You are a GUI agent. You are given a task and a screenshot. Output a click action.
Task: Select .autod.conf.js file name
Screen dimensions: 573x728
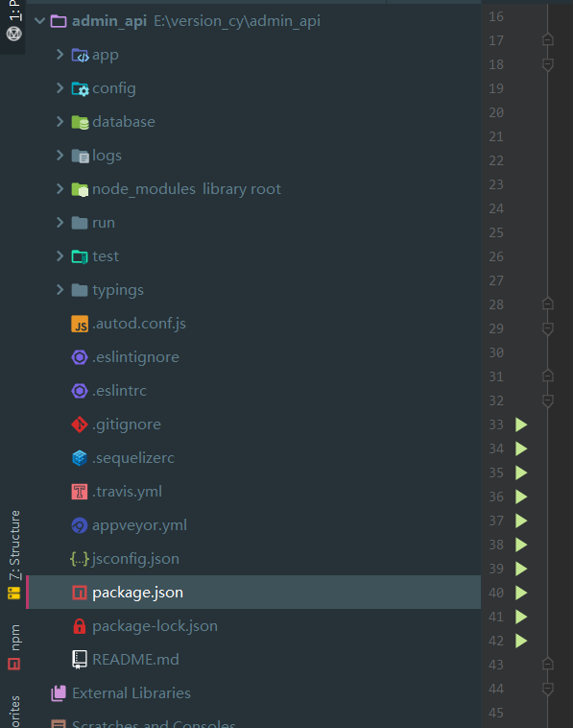tap(139, 323)
